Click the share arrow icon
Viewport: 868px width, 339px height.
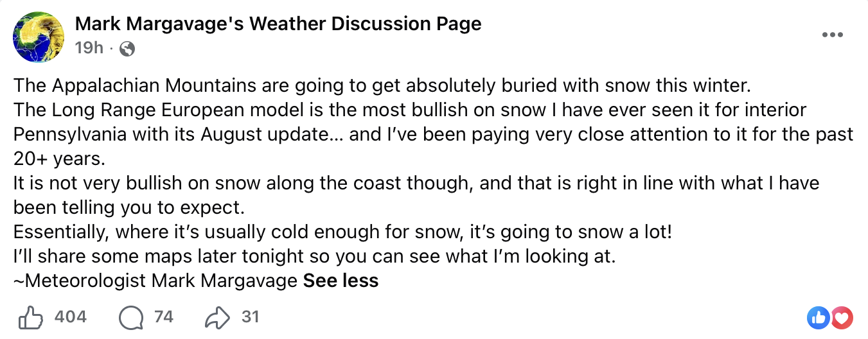tap(217, 317)
